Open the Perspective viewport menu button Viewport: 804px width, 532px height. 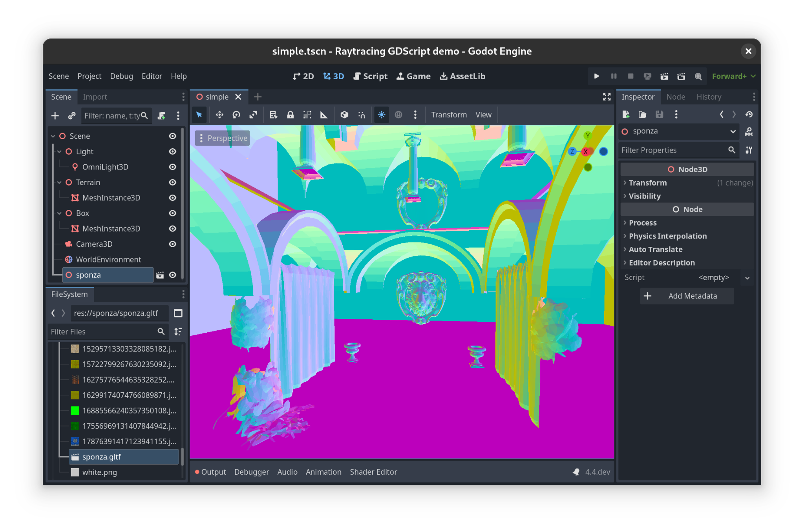click(x=223, y=138)
